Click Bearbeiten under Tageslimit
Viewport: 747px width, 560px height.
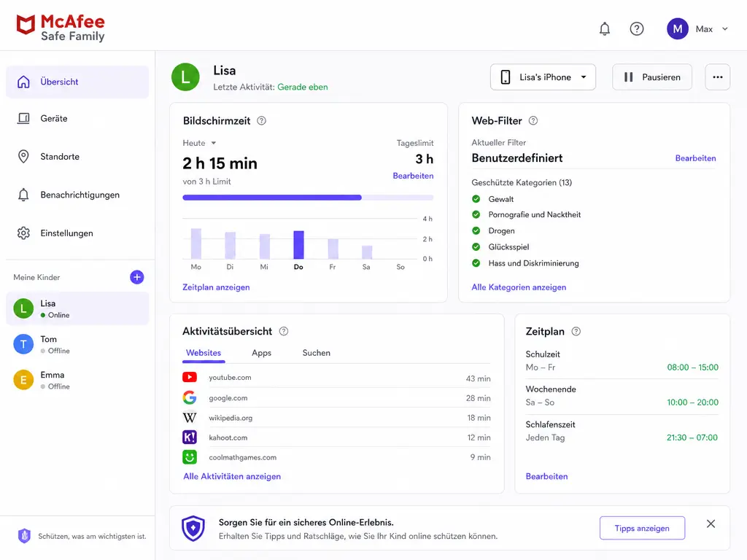pos(413,176)
